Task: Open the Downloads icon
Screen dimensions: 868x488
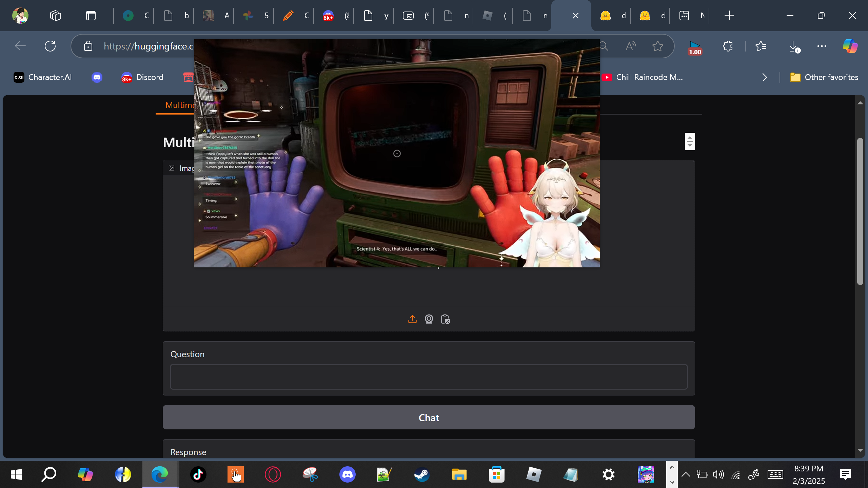Action: pyautogui.click(x=794, y=46)
